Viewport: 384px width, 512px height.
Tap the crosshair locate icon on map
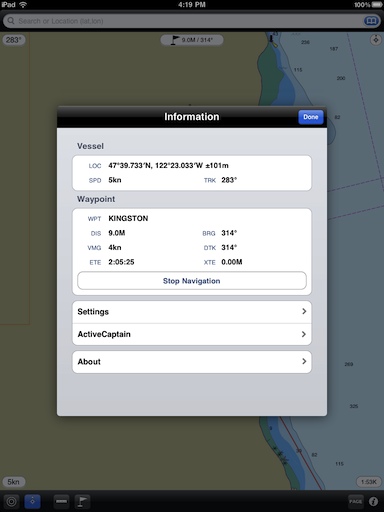click(376, 40)
